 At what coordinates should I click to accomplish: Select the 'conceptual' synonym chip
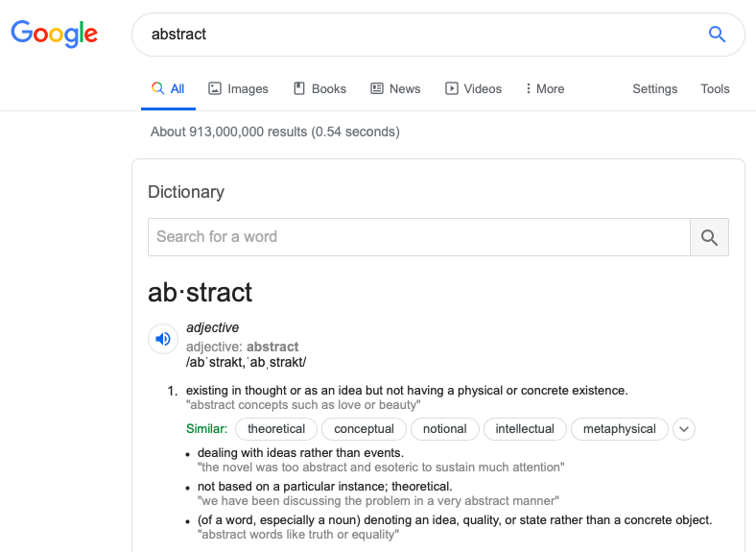click(x=364, y=429)
